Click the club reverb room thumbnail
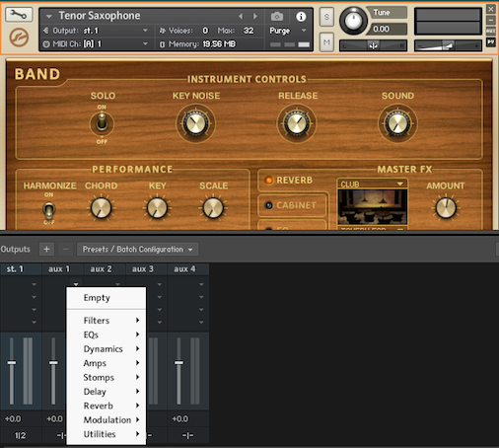Screen dimensions: 499x448 coord(373,206)
